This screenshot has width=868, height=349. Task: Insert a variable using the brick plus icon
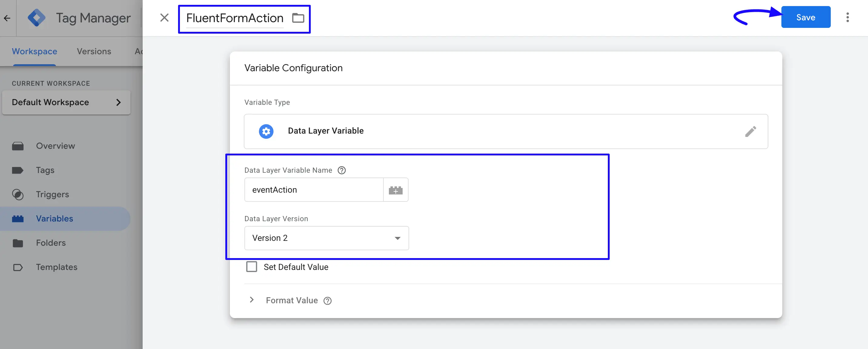point(396,190)
